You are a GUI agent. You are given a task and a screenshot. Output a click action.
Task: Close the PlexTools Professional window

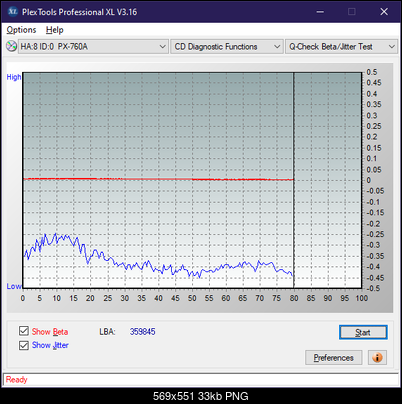coord(384,12)
